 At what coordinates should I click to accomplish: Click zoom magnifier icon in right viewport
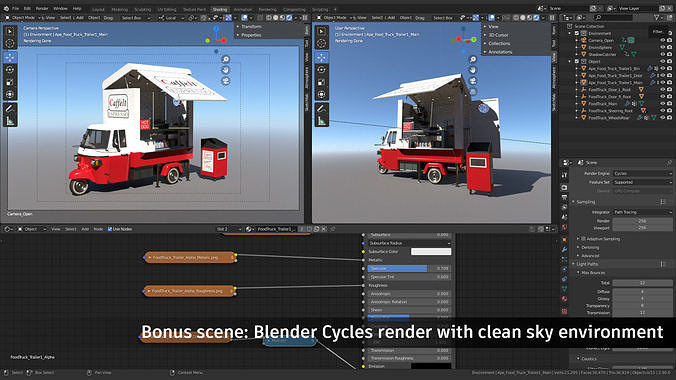(x=473, y=60)
